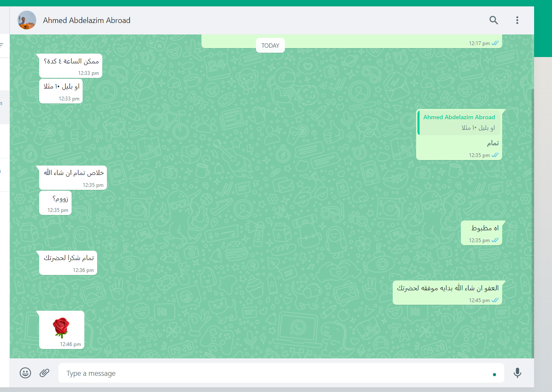552x392 pixels.
Task: Select the message "زووم؟"
Action: click(55, 203)
